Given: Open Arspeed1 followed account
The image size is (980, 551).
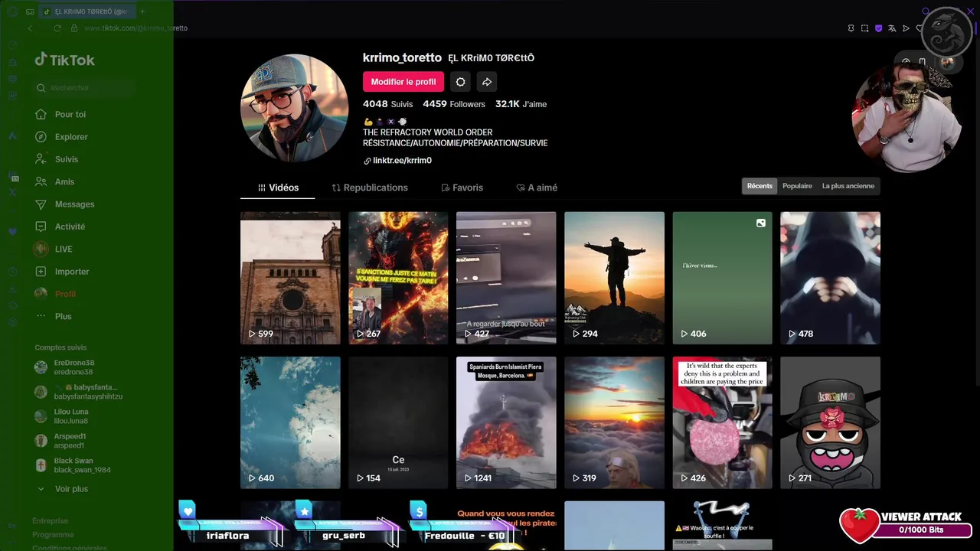Looking at the screenshot, I should (x=60, y=441).
